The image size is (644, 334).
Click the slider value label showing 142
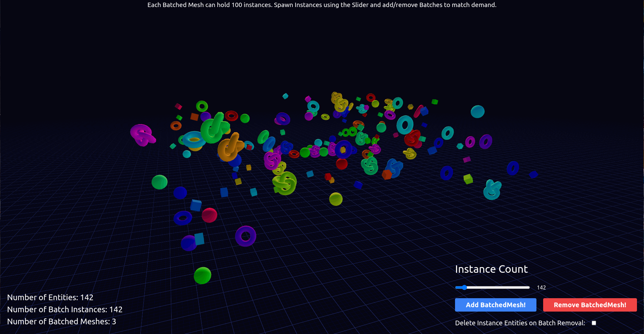[x=541, y=287]
